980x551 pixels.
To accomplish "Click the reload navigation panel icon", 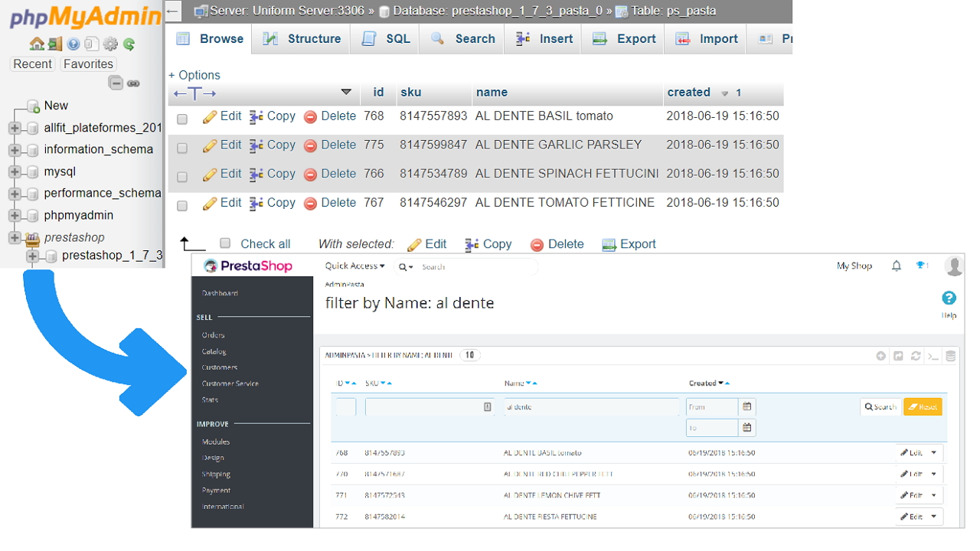I will (x=129, y=44).
